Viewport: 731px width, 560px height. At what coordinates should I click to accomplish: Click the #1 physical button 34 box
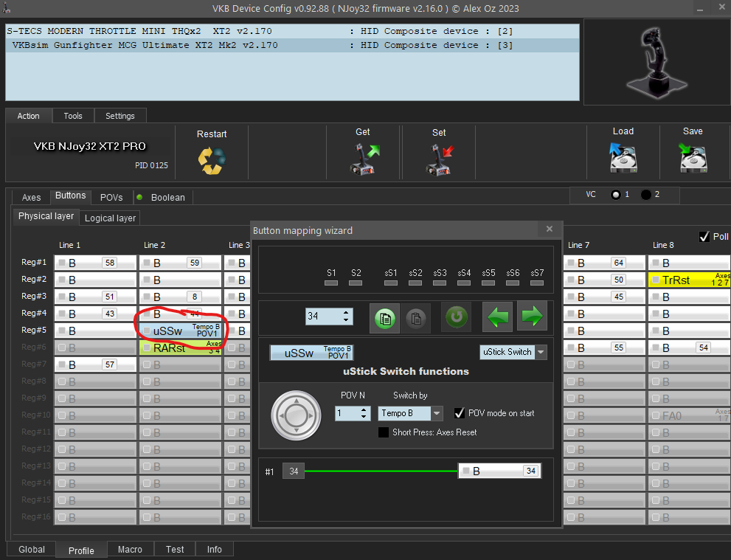(x=294, y=471)
